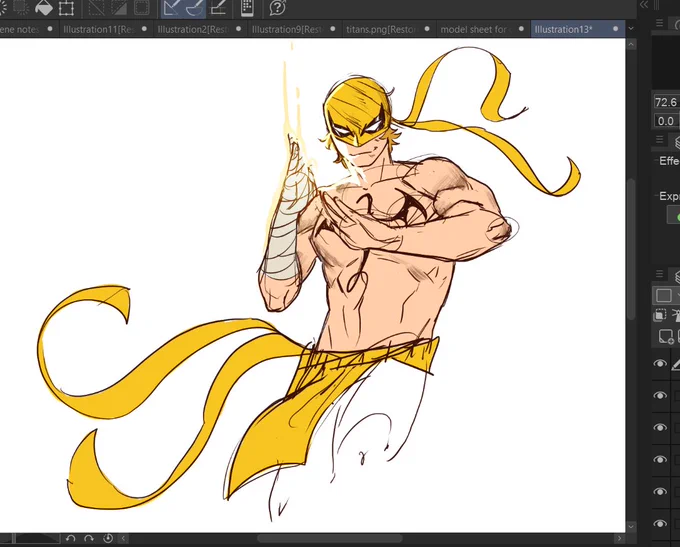The width and height of the screenshot is (680, 547).
Task: Open the canvas tab list dropdown arrow
Action: (631, 29)
